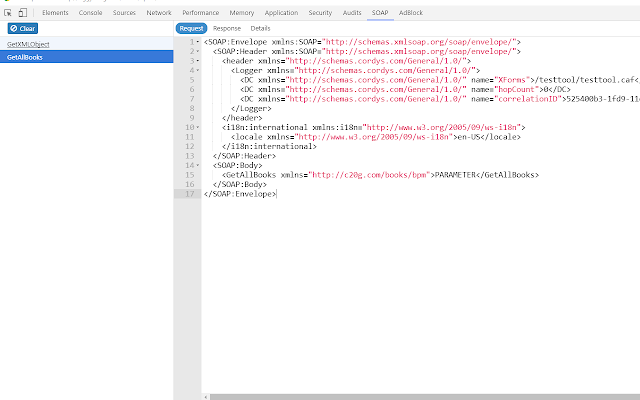
Task: Open the Performance tab
Action: point(200,13)
